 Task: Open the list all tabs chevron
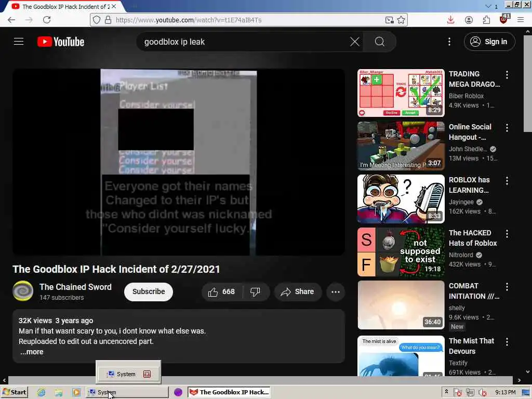488,6
